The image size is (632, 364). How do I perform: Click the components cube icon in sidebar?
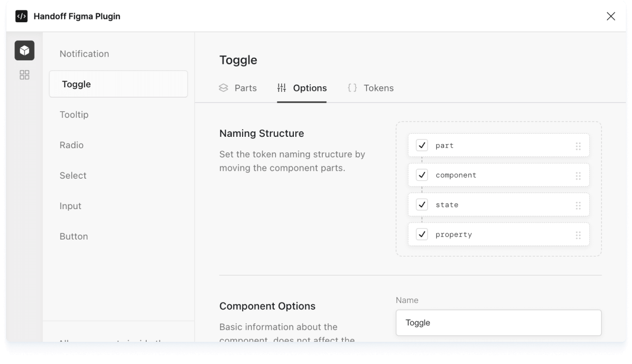[x=24, y=51]
